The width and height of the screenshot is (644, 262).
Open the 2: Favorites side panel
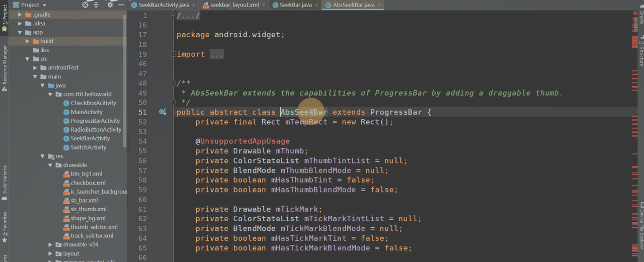coord(4,227)
